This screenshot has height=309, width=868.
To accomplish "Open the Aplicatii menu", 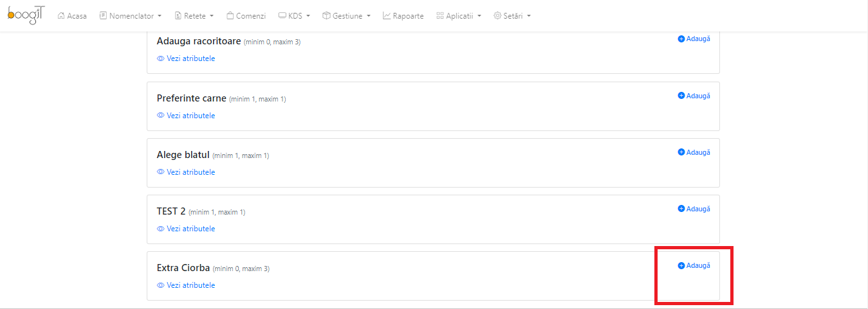I will (458, 15).
